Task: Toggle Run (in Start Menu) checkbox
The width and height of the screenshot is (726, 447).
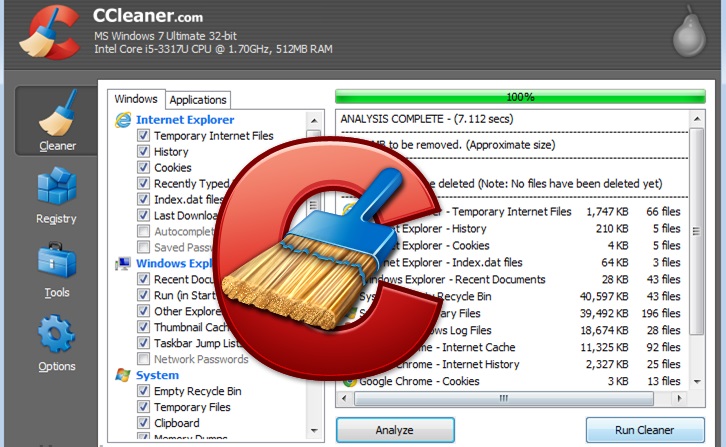Action: [x=144, y=295]
